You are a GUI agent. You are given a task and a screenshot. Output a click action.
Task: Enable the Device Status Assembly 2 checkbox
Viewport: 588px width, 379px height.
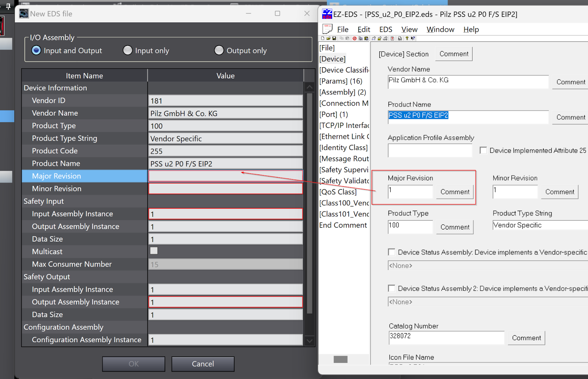(x=392, y=288)
